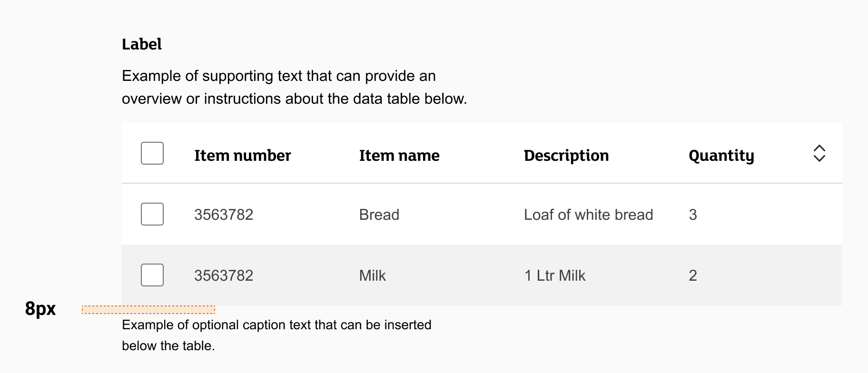Toggle the select-all checkbox in header
The width and height of the screenshot is (868, 373).
(152, 153)
